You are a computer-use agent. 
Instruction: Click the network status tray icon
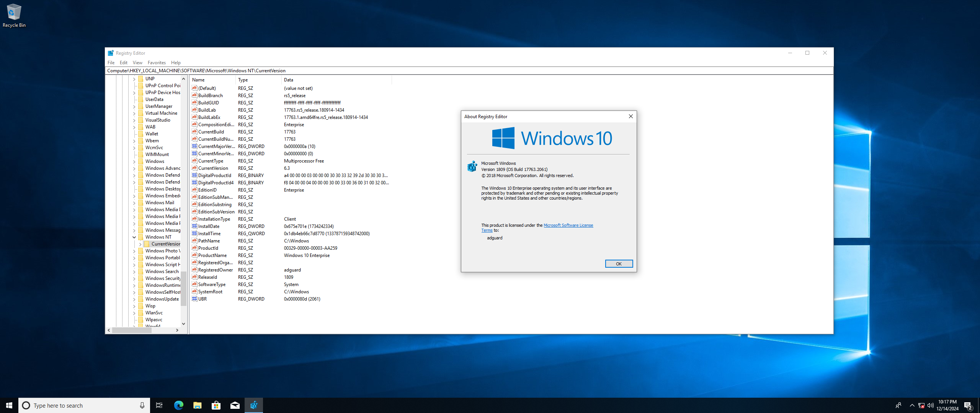[921, 405]
